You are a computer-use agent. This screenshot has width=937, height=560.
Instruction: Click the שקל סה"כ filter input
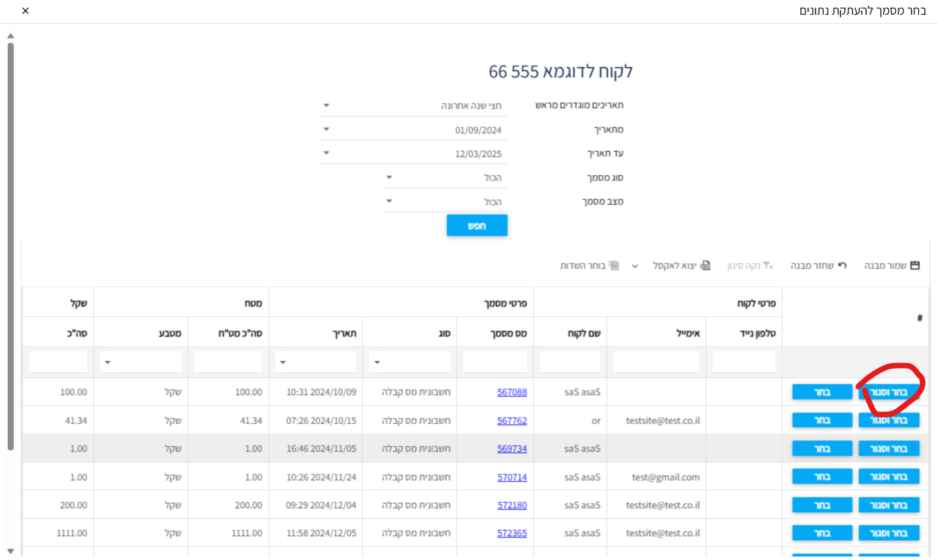pyautogui.click(x=58, y=362)
